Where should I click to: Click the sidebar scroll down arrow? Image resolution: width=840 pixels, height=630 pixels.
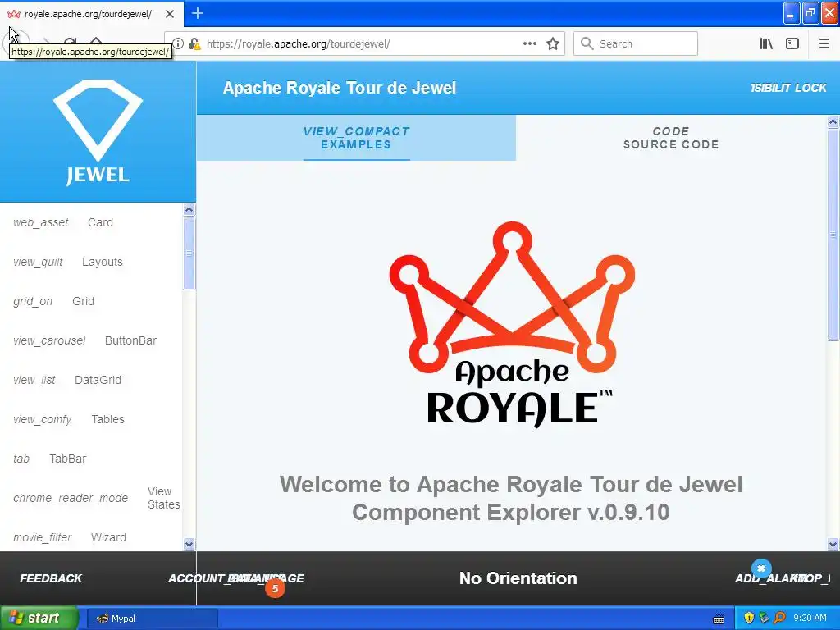[x=189, y=545]
